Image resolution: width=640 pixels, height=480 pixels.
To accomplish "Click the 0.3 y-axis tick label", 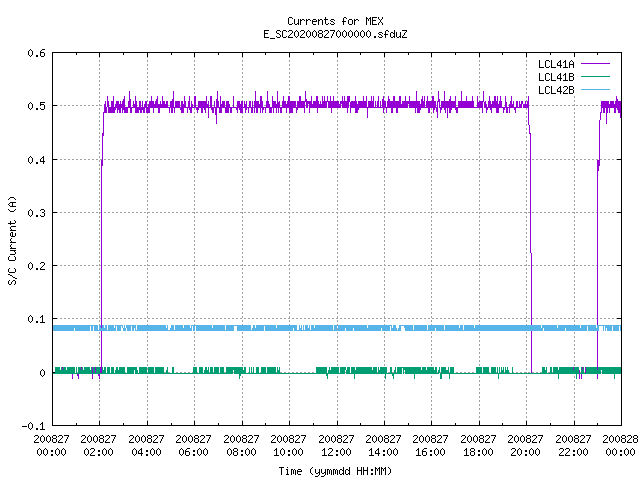I will pyautogui.click(x=36, y=213).
